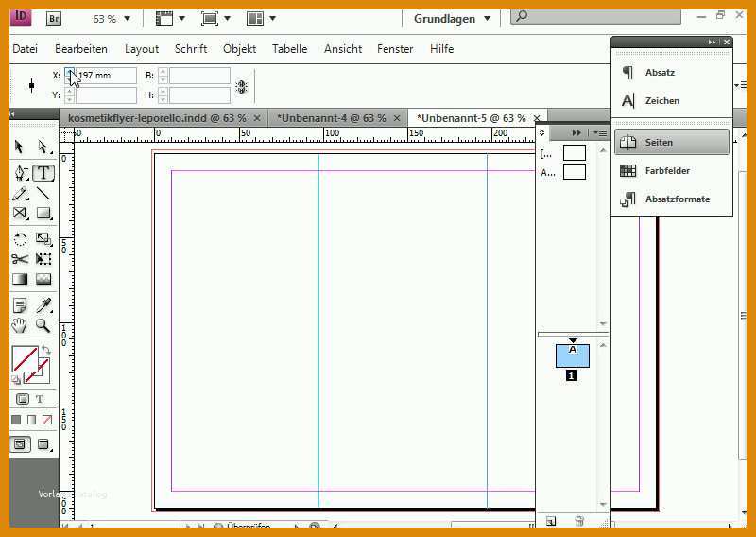Apply None button with red slash
Screen dimensions: 756x537
tap(46, 420)
